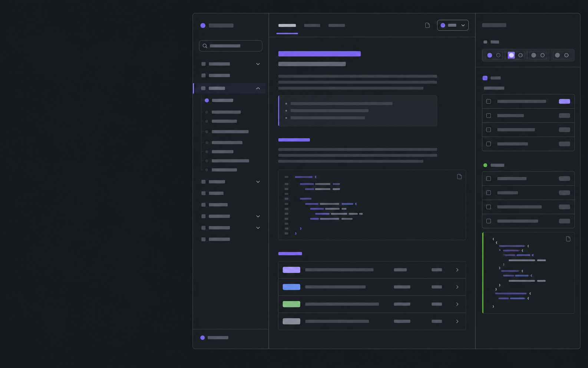Image resolution: width=588 pixels, height=368 pixels.
Task: Click the square icon of the highlighted sidebar section
Action: [203, 88]
